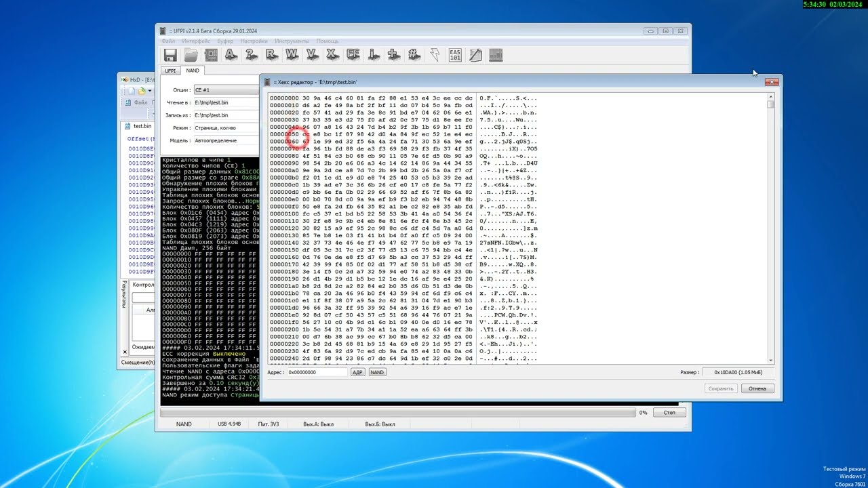Image resolution: width=868 pixels, height=488 pixels.
Task: Click the notepad pencil toolbar icon
Action: click(x=475, y=55)
